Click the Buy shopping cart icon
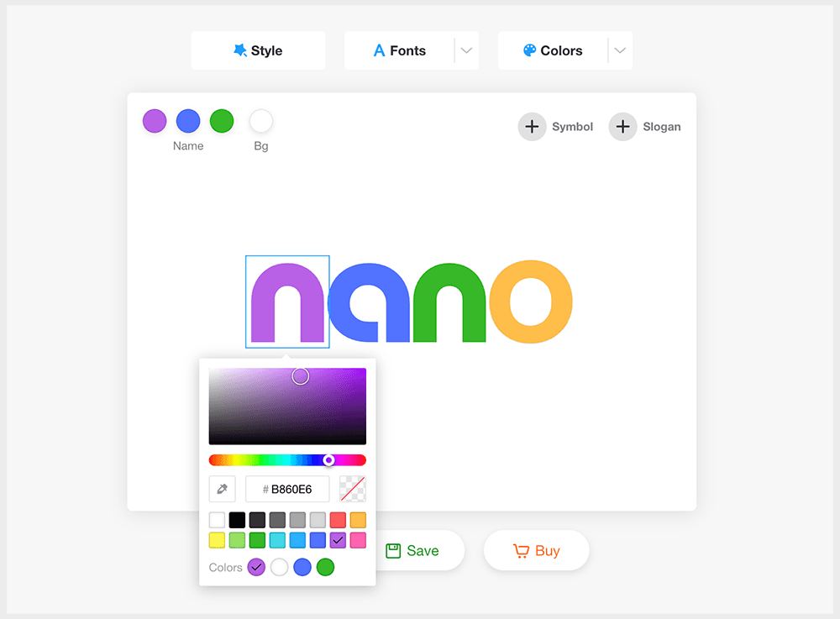 pos(522,551)
